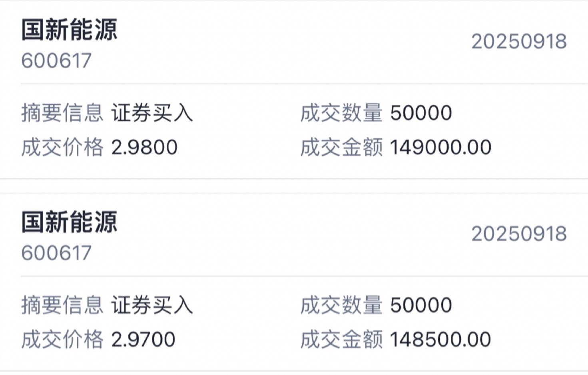
Task: Click stock code 600617 in first record
Action: (56, 61)
